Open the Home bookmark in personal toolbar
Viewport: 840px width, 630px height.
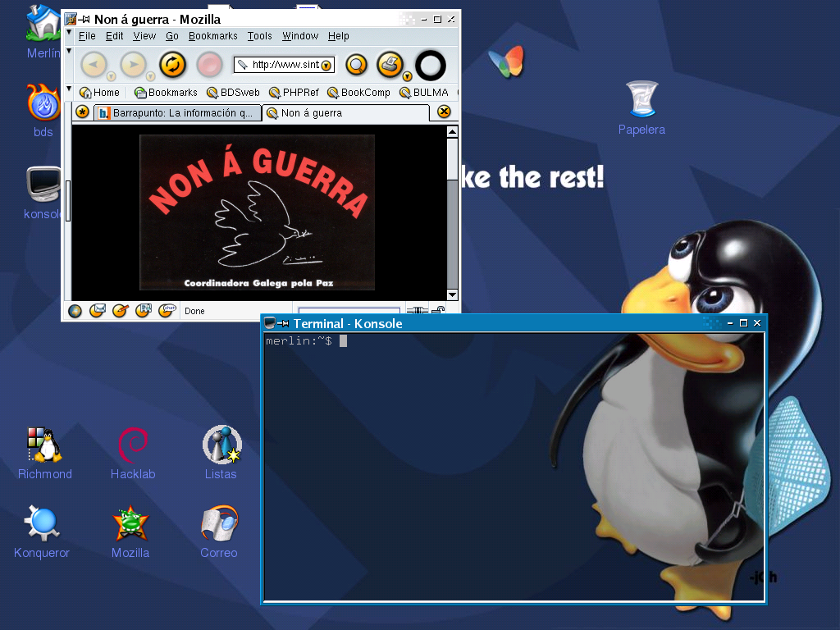click(x=99, y=93)
